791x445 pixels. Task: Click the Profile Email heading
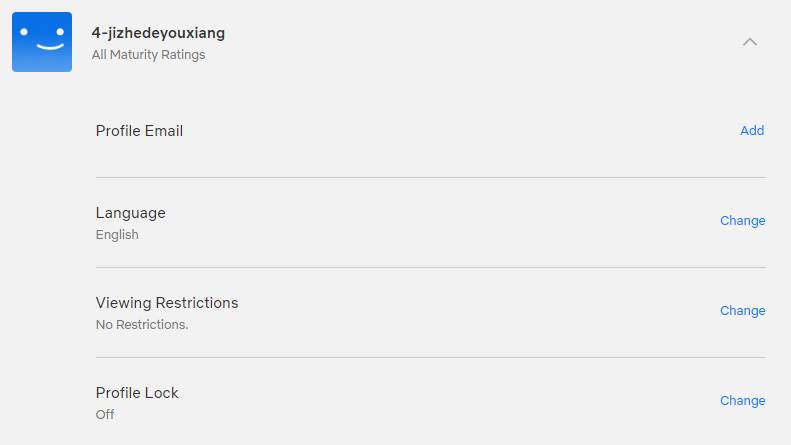139,131
